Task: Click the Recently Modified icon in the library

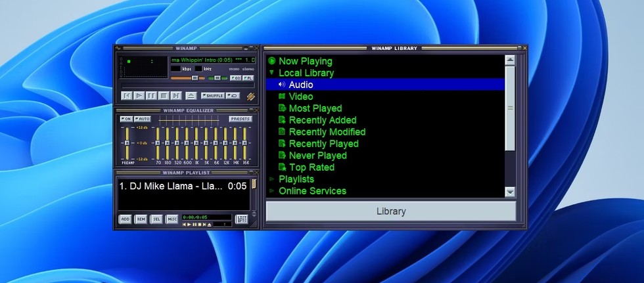Action: coord(282,132)
